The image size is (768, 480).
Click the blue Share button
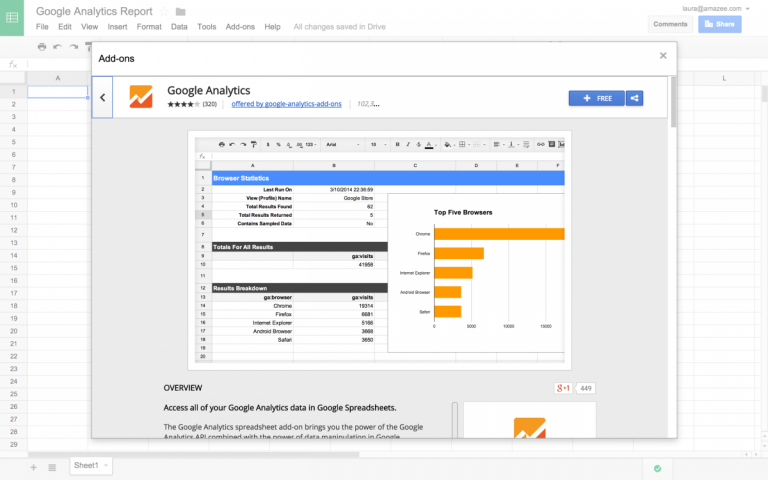(x=720, y=24)
